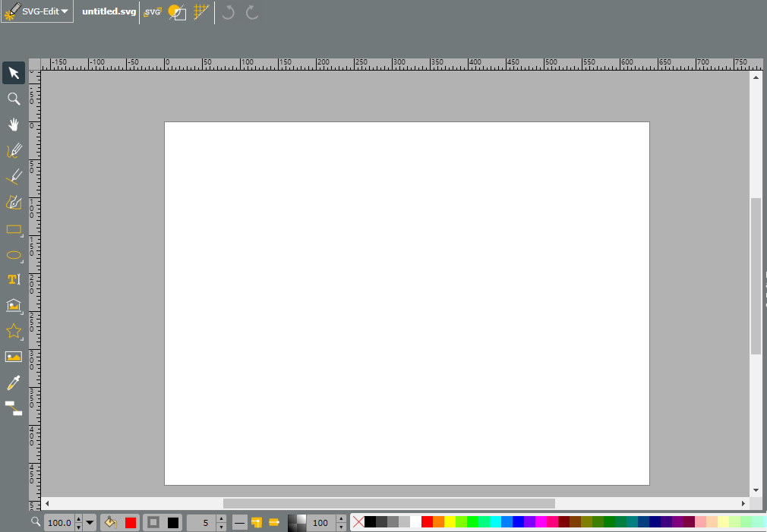The width and height of the screenshot is (767, 532).
Task: Click the untitled.svg document title
Action: (x=109, y=11)
